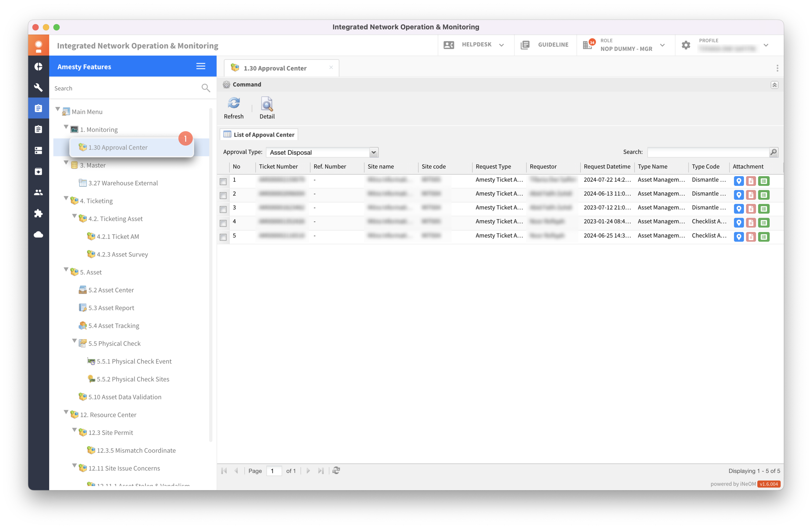Viewport: 812px width, 529px height.
Task: Click the Requestor column header
Action: (553, 167)
